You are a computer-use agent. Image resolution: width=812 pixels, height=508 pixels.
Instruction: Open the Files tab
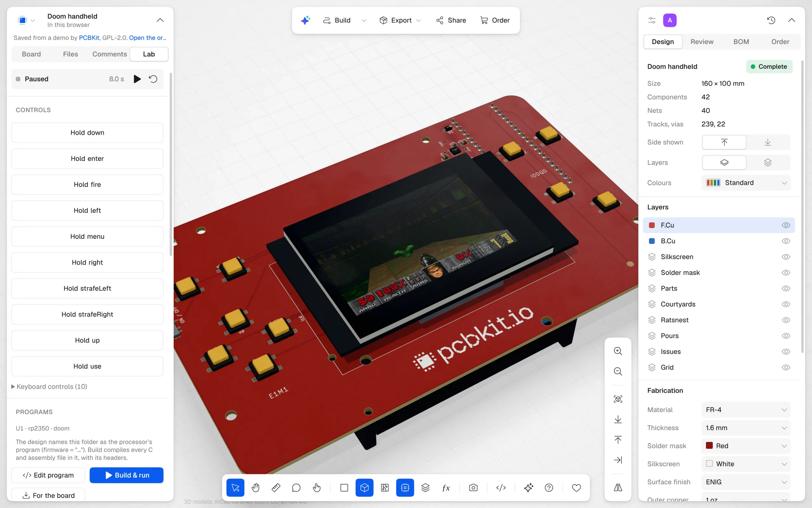pos(70,54)
